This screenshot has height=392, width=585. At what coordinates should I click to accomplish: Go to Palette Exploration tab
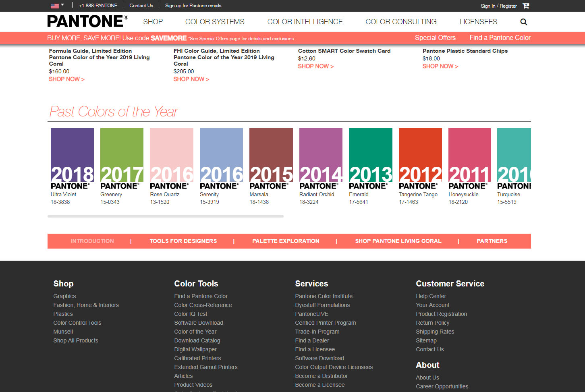coord(286,241)
